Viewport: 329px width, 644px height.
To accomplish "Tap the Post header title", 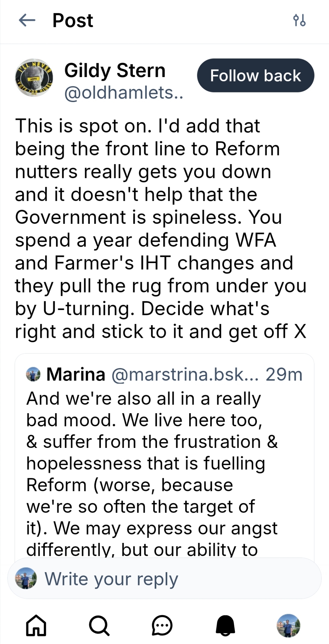I will click(x=73, y=21).
